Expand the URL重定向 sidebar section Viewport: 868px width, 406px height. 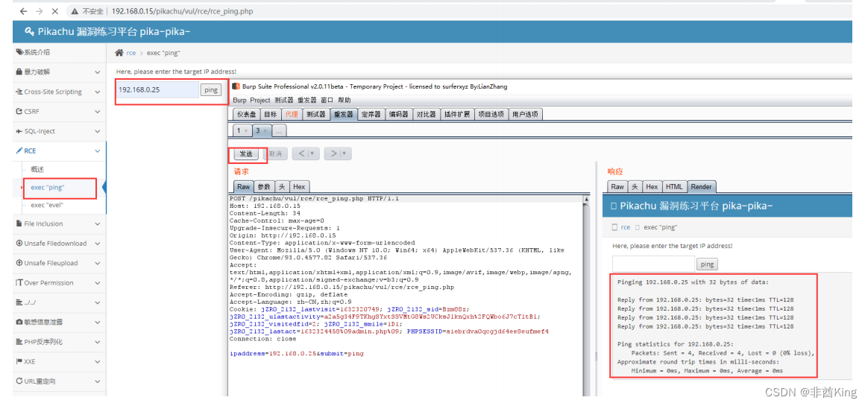(x=60, y=381)
